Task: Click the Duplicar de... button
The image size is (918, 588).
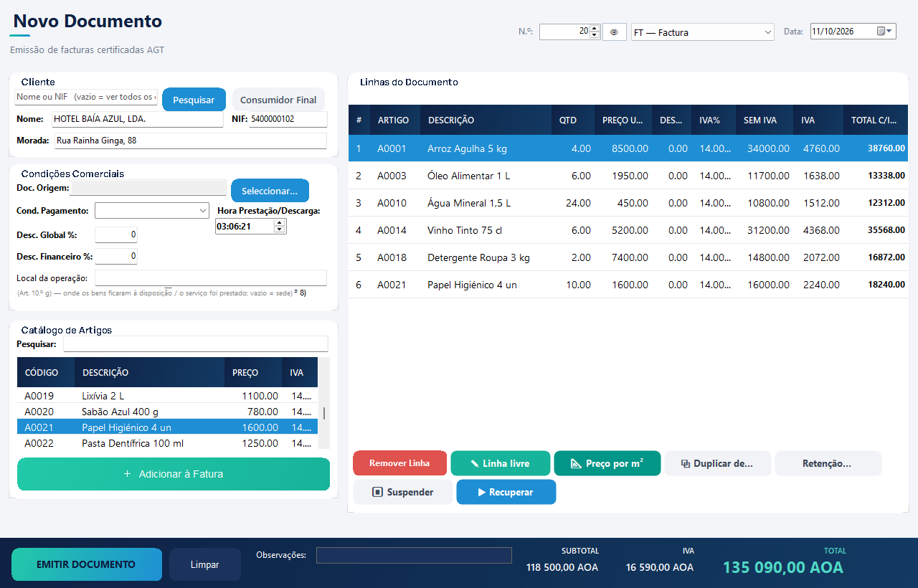Action: 717,463
